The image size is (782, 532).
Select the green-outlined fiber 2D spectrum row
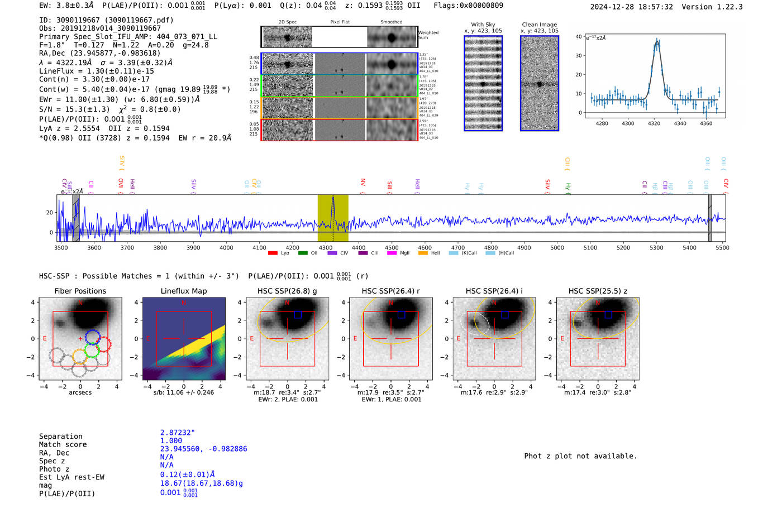(339, 86)
